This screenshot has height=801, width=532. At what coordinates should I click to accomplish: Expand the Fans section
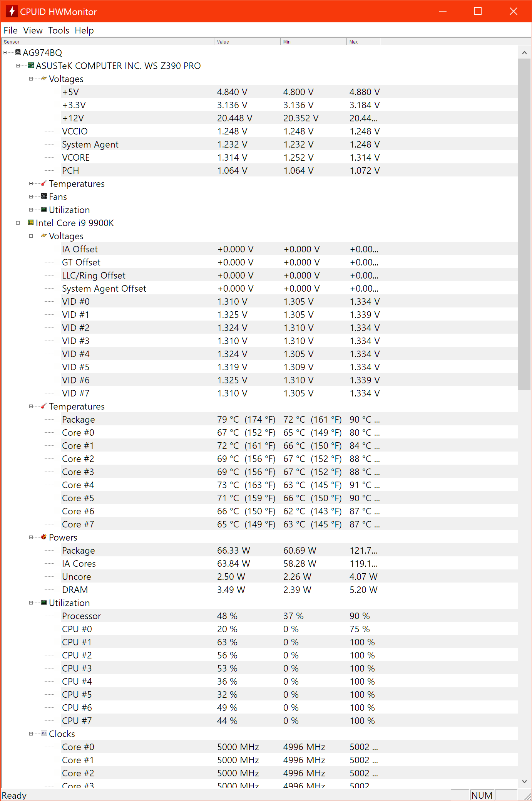point(31,196)
